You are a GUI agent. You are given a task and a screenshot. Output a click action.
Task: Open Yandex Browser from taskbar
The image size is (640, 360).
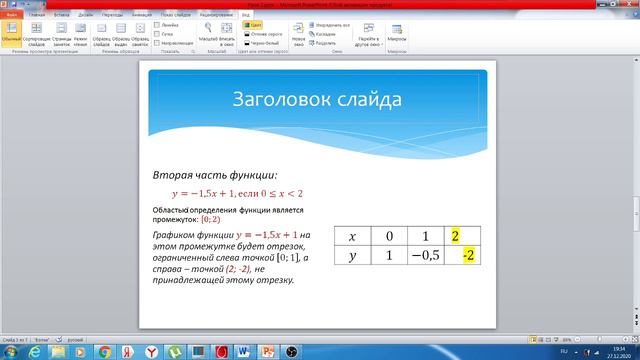[x=151, y=352]
